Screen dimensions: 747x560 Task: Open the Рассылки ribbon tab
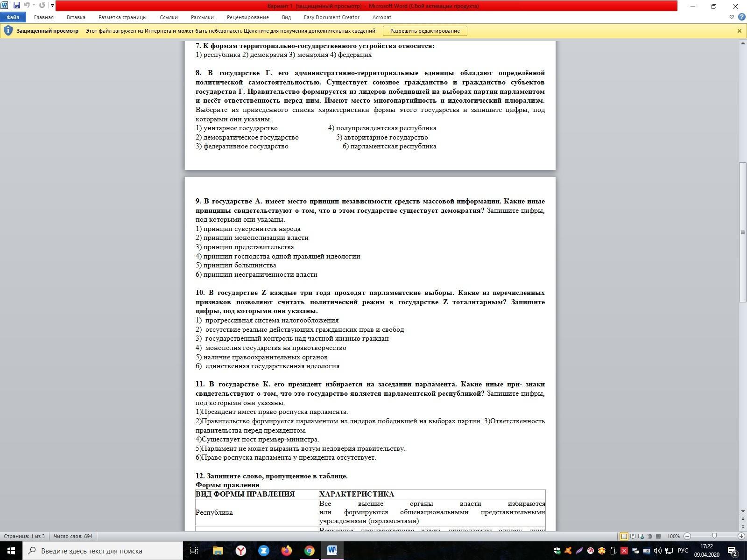tap(202, 17)
